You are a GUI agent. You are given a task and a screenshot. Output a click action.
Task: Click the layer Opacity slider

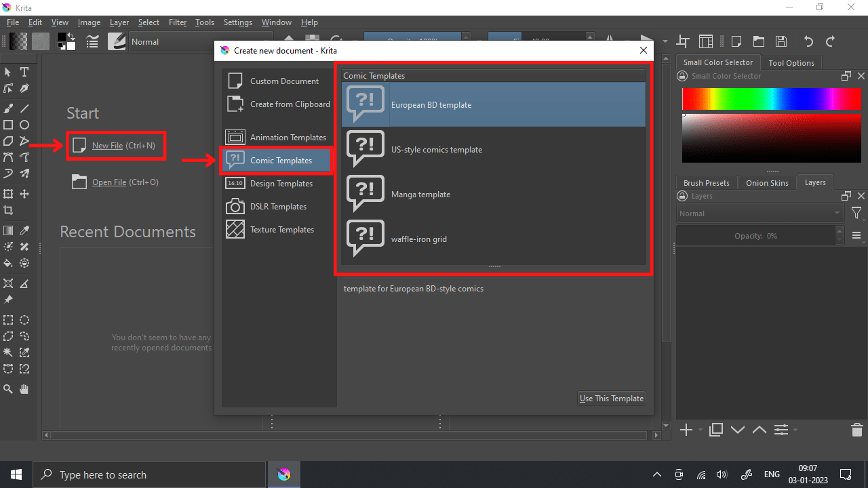click(756, 236)
